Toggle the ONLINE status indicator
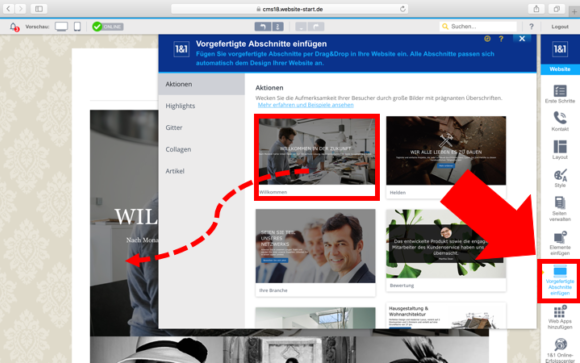Image resolution: width=580 pixels, height=363 pixels. point(108,27)
